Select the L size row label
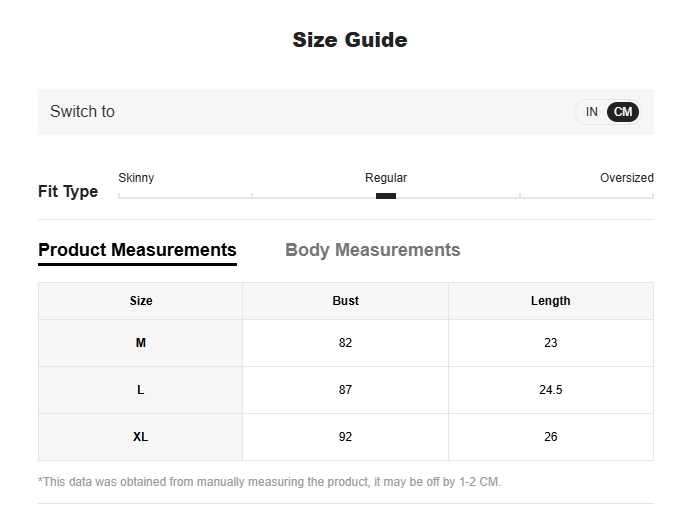The width and height of the screenshot is (681, 515). (x=141, y=390)
